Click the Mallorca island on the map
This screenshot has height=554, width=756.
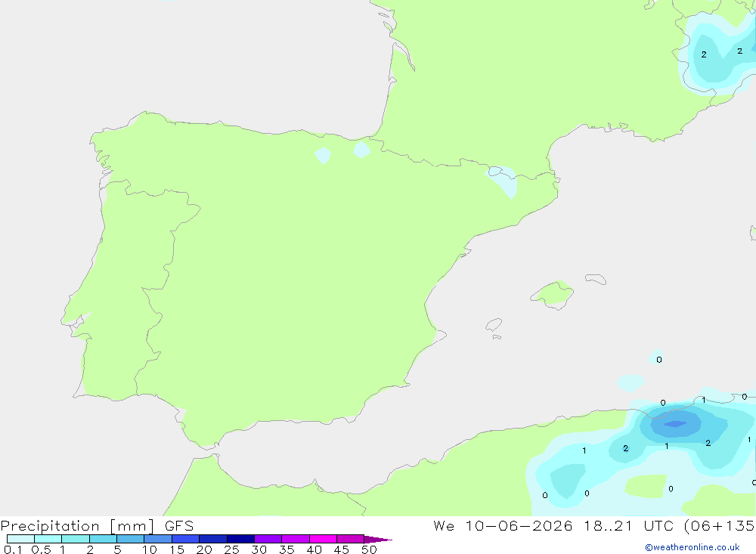pos(552,294)
